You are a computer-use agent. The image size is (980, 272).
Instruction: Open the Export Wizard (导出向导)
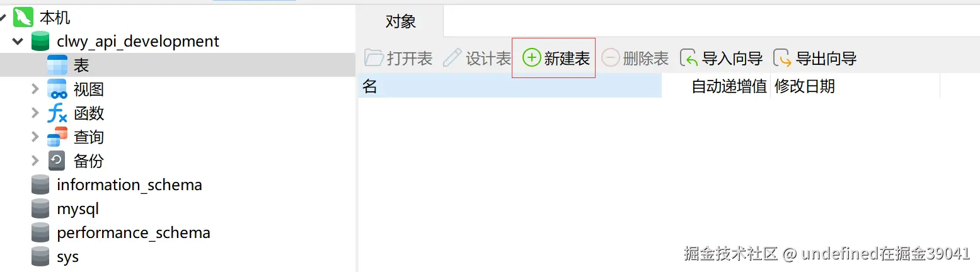coord(815,59)
